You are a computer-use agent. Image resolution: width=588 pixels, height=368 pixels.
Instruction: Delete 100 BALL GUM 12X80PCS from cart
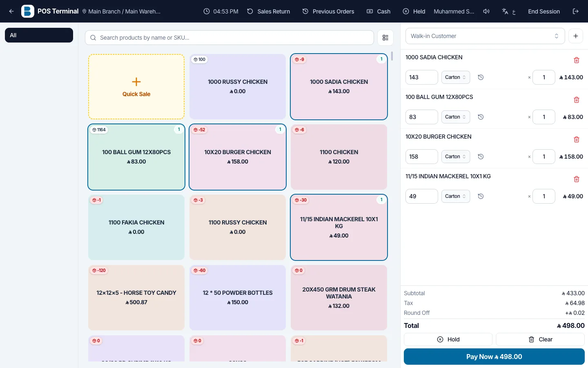577,100
